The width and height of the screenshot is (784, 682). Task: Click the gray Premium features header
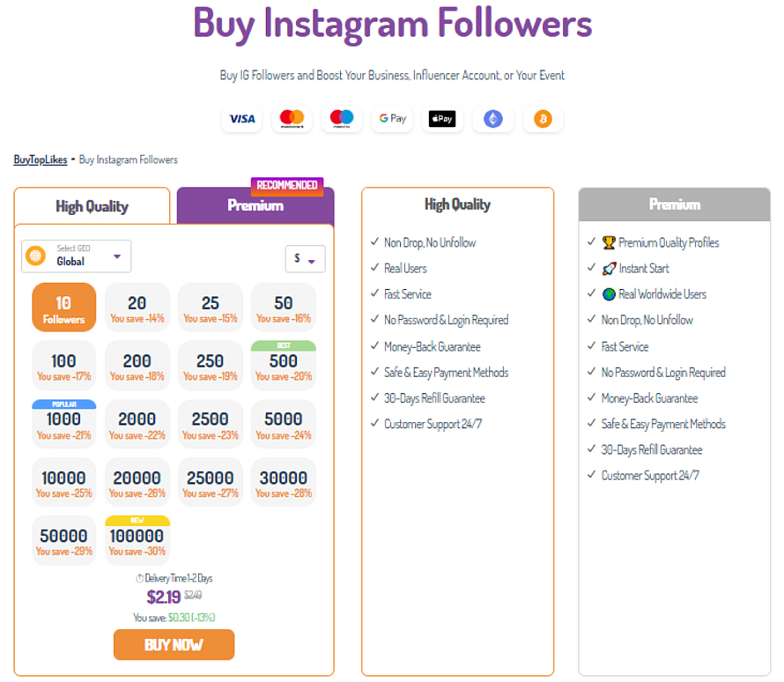[x=674, y=204]
